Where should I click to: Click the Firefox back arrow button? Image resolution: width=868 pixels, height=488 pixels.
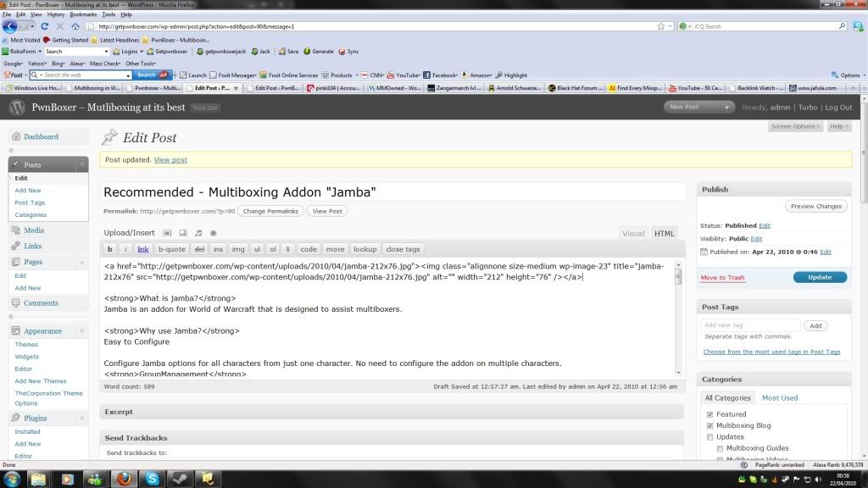[9, 26]
